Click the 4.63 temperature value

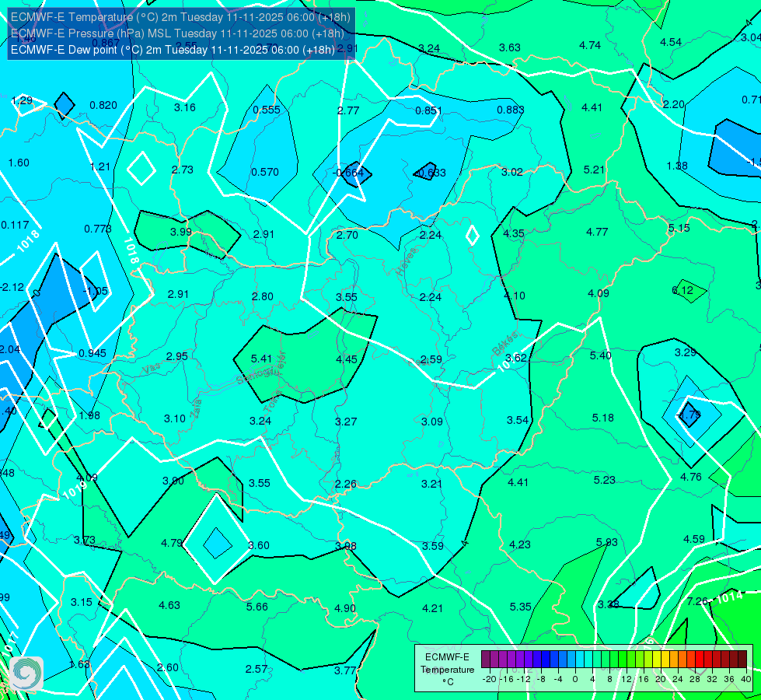pyautogui.click(x=169, y=605)
